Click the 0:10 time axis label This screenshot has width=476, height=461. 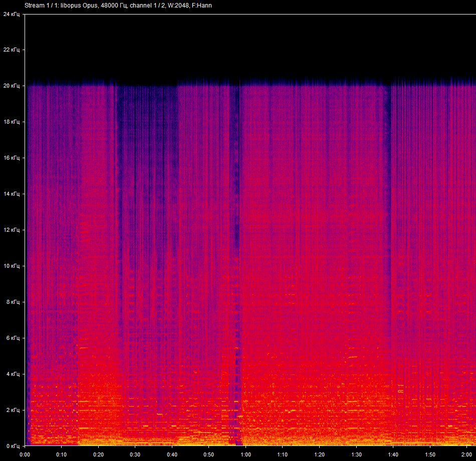point(61,454)
